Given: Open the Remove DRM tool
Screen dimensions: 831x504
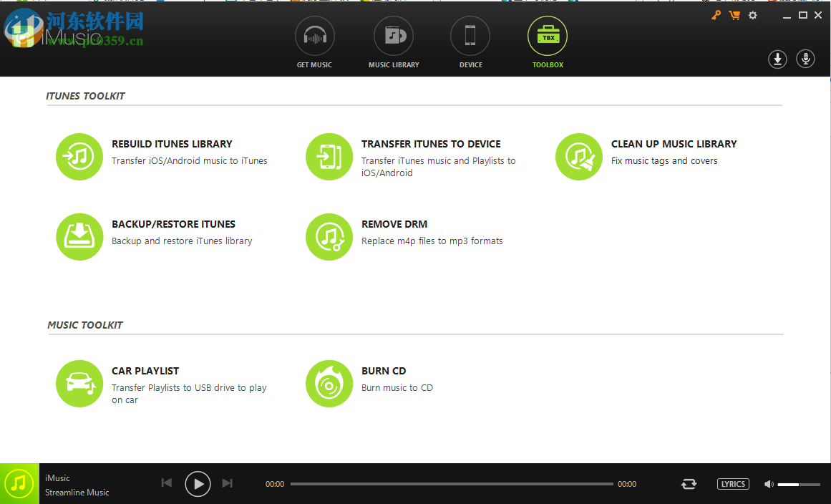Looking at the screenshot, I should (x=329, y=236).
